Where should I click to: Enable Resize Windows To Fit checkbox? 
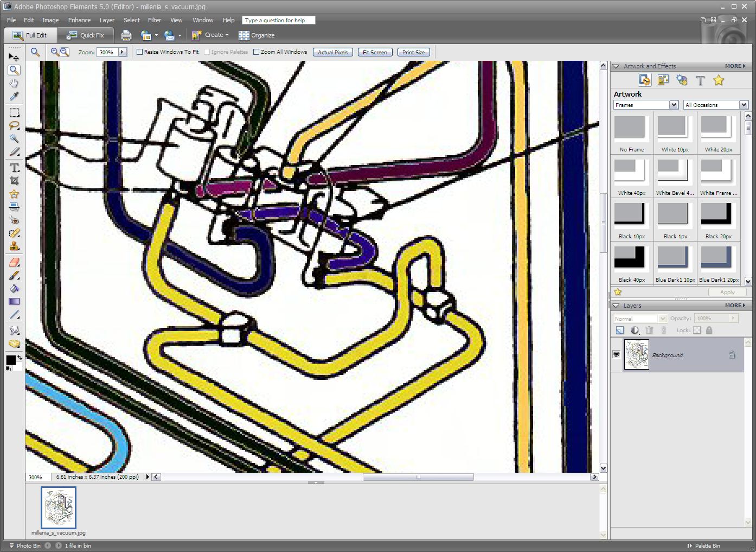click(x=140, y=52)
